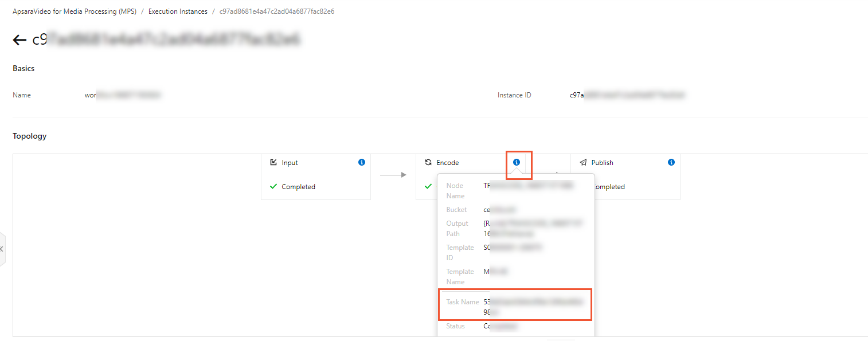The width and height of the screenshot is (868, 341).
Task: Click the back arrow beside the instance title
Action: [x=19, y=40]
